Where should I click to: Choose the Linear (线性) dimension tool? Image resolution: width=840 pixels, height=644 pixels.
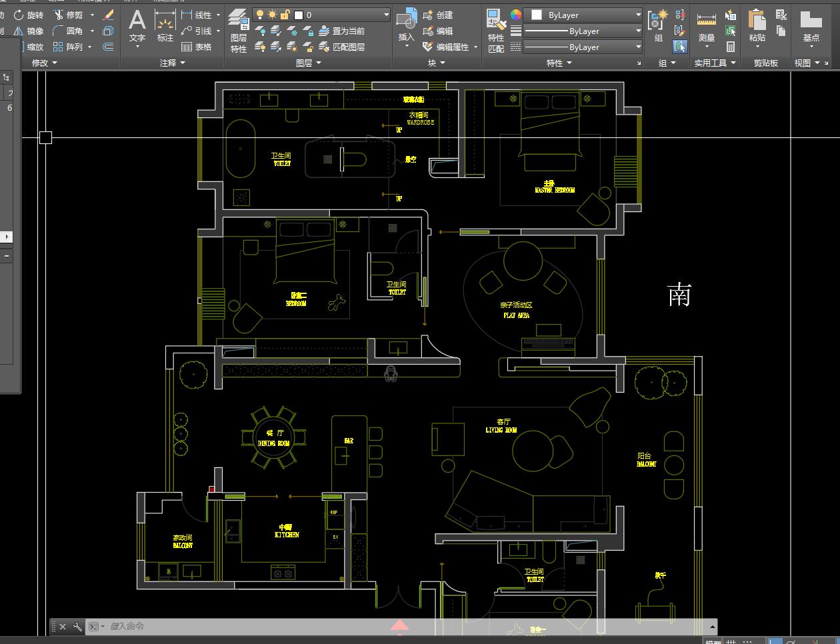[x=196, y=15]
